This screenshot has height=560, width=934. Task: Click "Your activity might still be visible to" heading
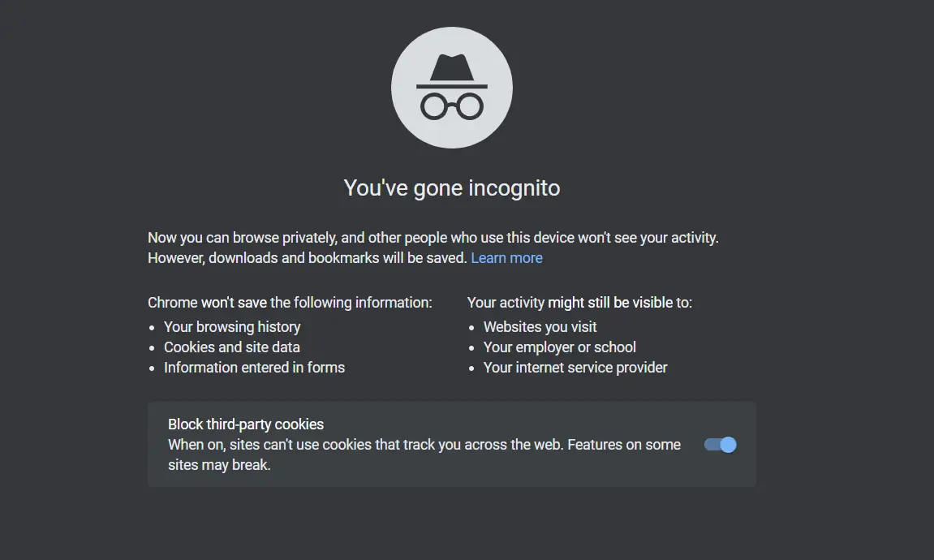tap(579, 303)
